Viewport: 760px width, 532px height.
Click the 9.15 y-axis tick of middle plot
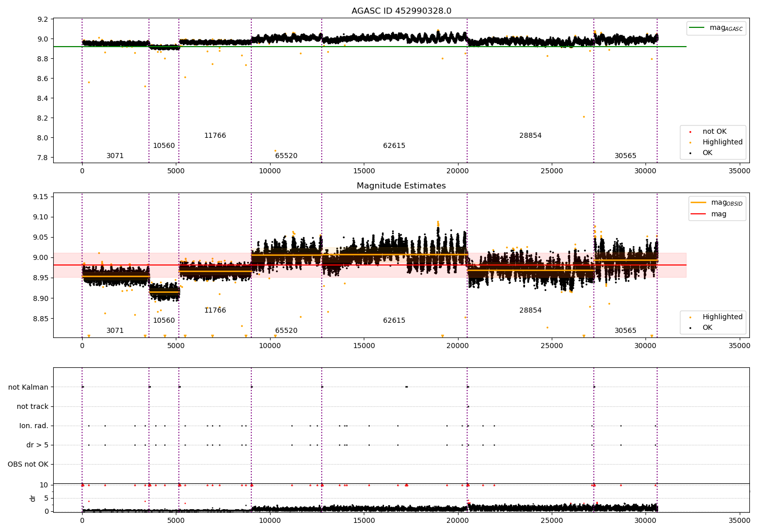(x=42, y=197)
